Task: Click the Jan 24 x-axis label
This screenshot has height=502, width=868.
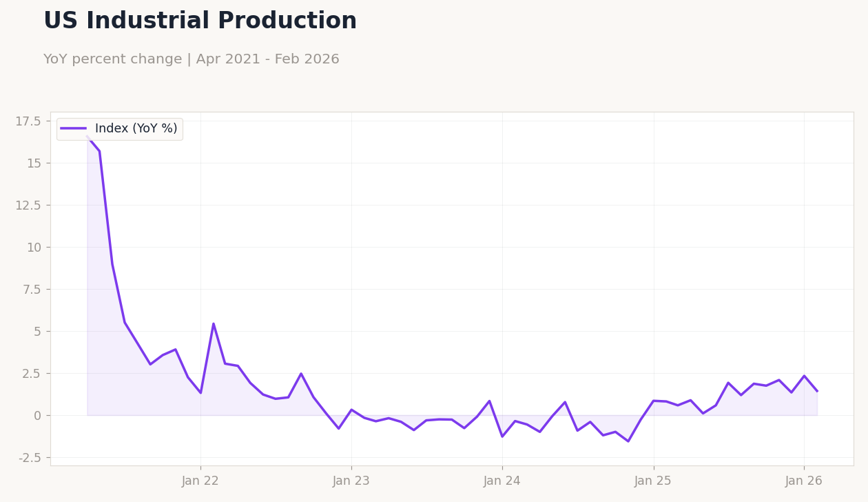Action: pyautogui.click(x=502, y=481)
